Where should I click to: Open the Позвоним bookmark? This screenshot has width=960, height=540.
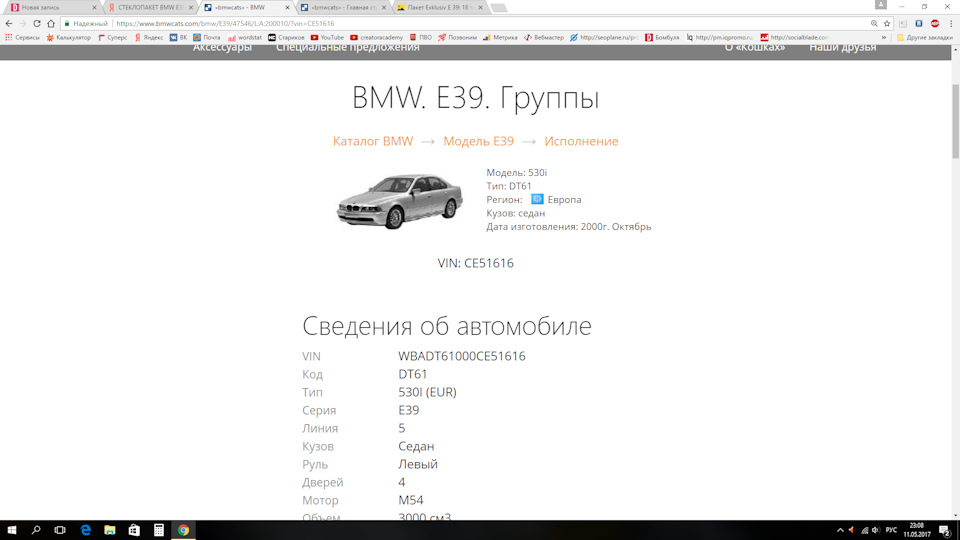point(457,37)
